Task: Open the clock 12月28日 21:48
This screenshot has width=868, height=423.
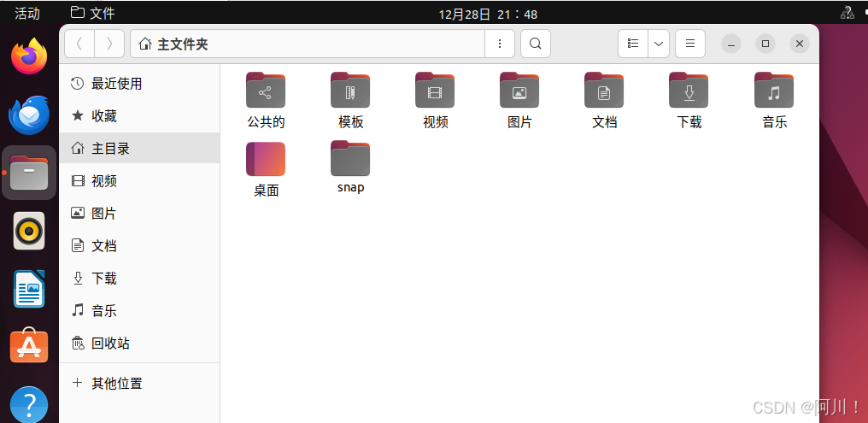Action: click(488, 15)
